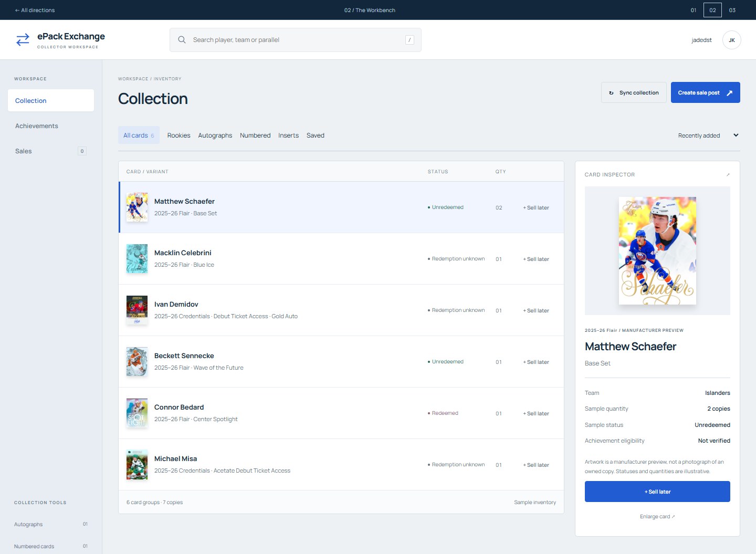Open Matthew Schaefer card thumbnail in list

pyautogui.click(x=137, y=207)
